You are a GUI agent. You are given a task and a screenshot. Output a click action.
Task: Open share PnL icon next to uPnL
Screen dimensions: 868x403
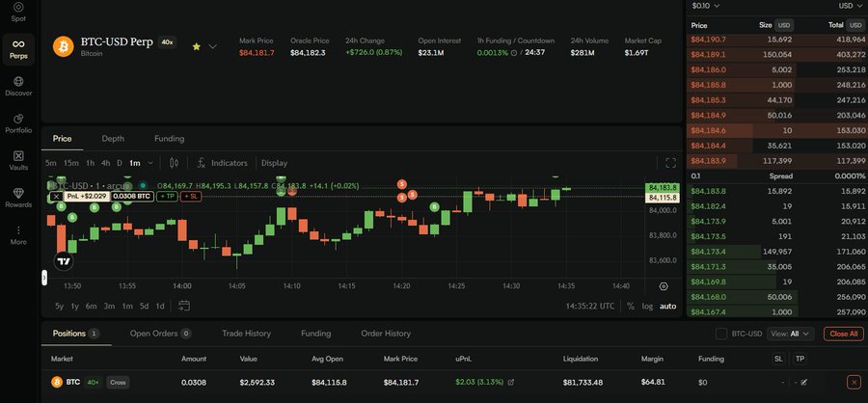[511, 382]
